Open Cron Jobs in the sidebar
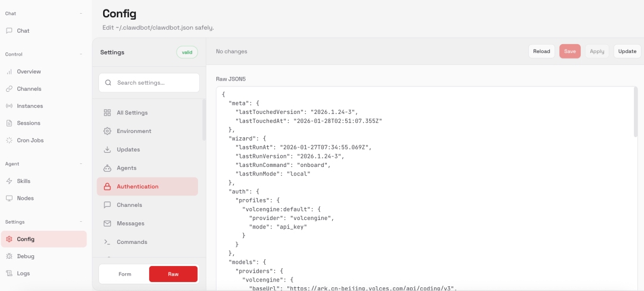This screenshot has width=644, height=291. coord(44,140)
